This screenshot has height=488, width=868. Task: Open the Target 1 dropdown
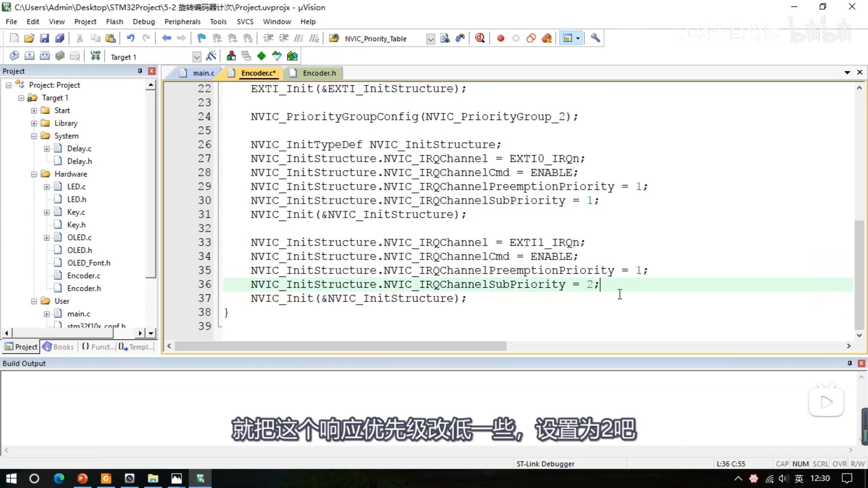click(x=197, y=57)
